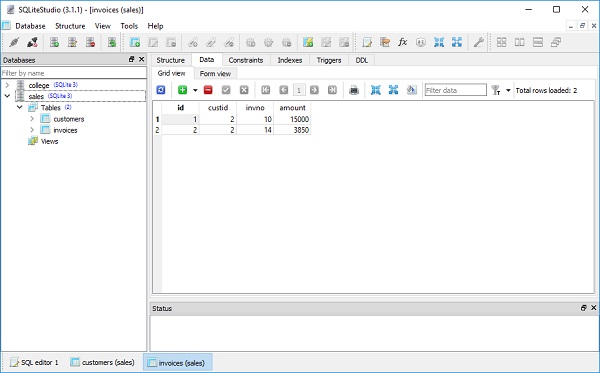Tile windows horizontally
Screen dimensions: 600x373
pyautogui.click(x=519, y=42)
